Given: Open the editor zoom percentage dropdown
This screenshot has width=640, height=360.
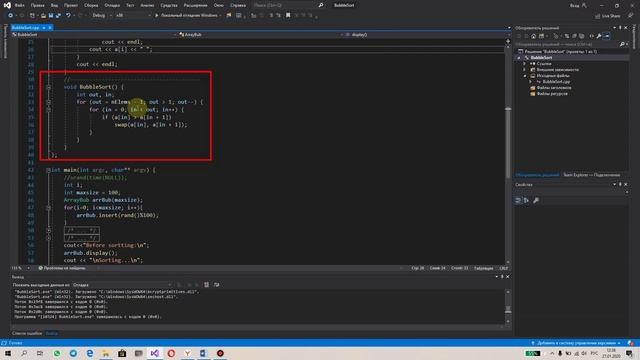Looking at the screenshot, I should click(x=20, y=268).
